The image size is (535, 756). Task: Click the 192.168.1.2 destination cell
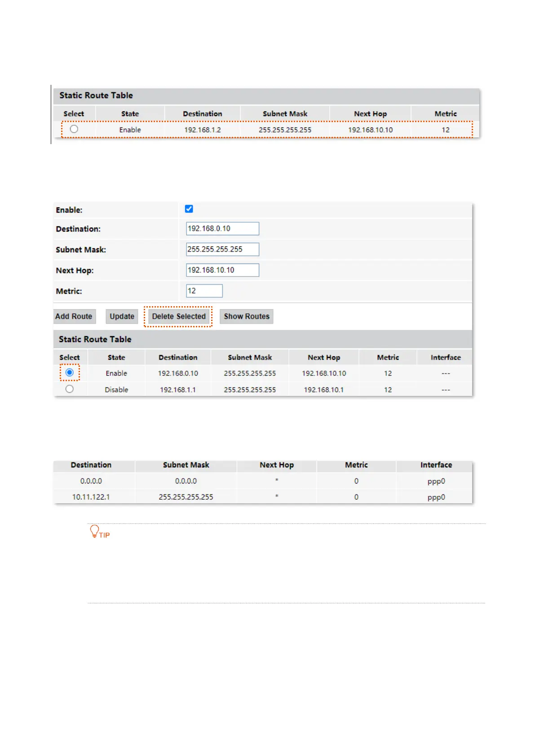[x=203, y=130]
